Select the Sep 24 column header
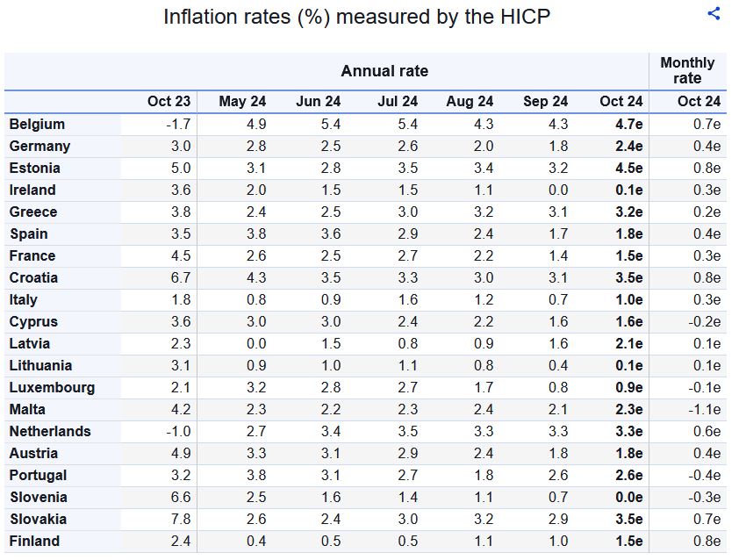The height and width of the screenshot is (560, 746). coord(545,102)
